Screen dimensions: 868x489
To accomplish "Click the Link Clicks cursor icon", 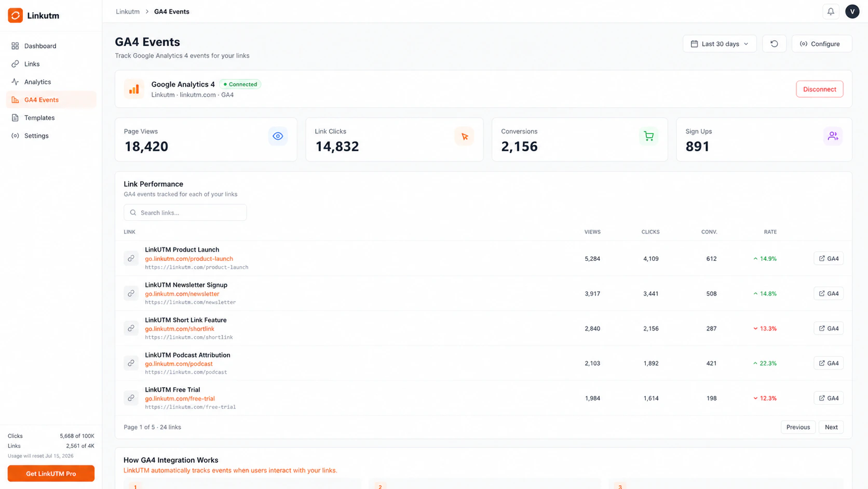I will click(464, 136).
